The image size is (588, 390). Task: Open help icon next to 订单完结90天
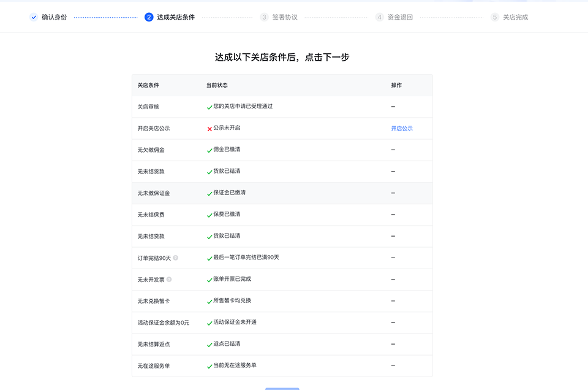pyautogui.click(x=176, y=258)
